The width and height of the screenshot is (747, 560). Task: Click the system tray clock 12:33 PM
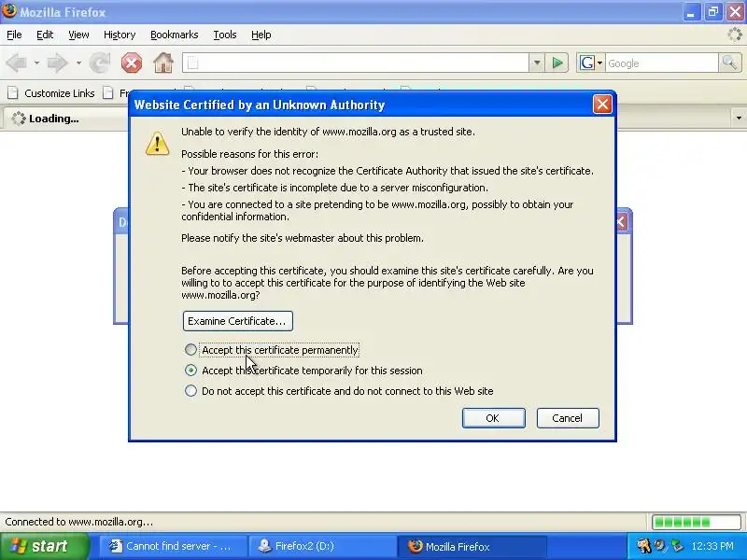coord(712,546)
